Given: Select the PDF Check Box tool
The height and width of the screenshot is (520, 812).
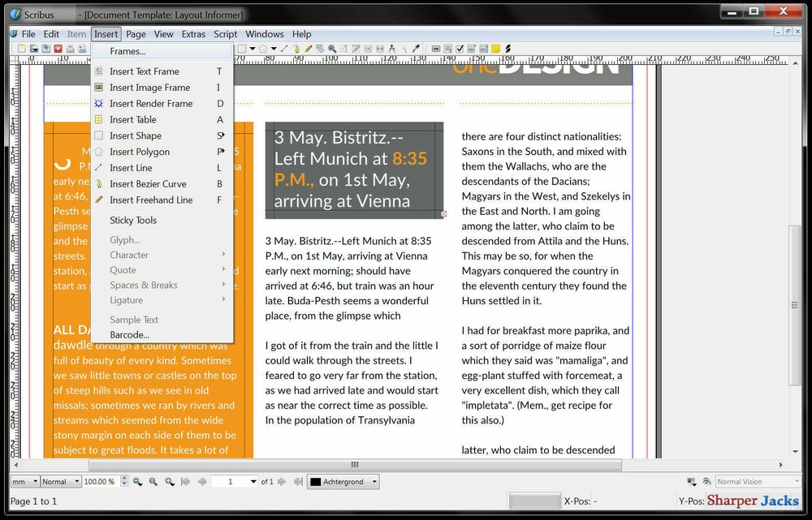Looking at the screenshot, I should [x=460, y=49].
